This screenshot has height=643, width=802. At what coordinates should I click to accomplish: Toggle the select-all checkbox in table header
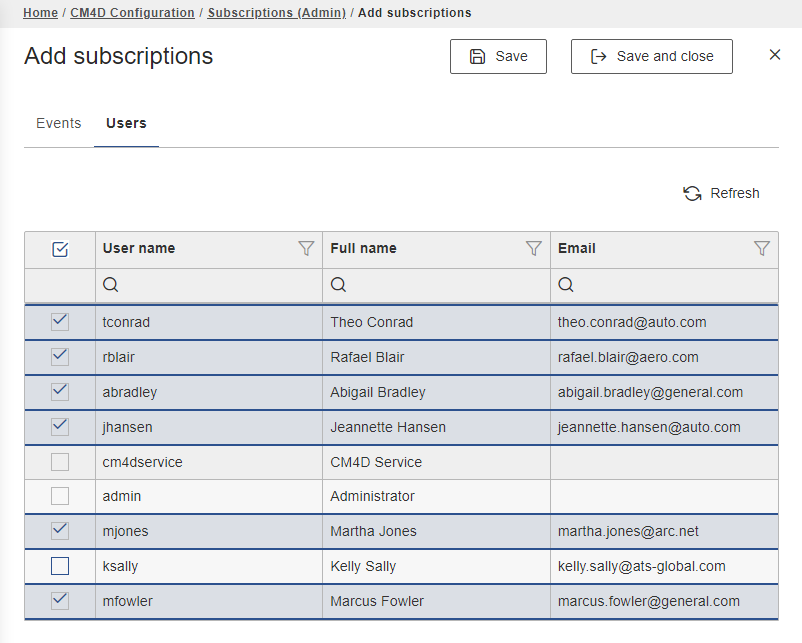60,249
